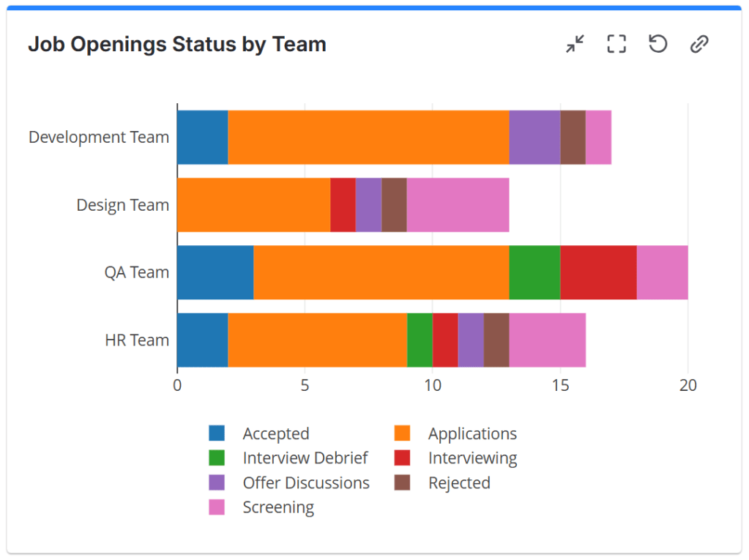
Task: Click the reset chart icon
Action: pyautogui.click(x=657, y=45)
